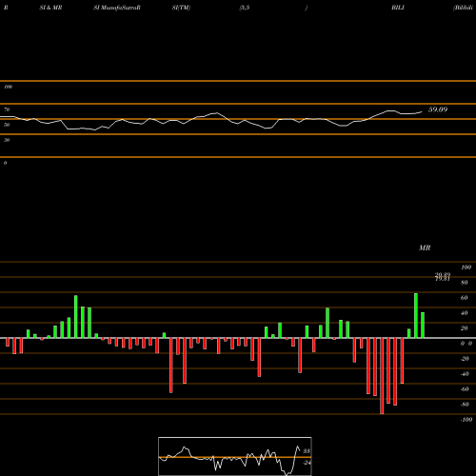Viewport: 476px width, 476px height.
Task: Click the longest red bar reaching -100
Action: [x=382, y=376]
